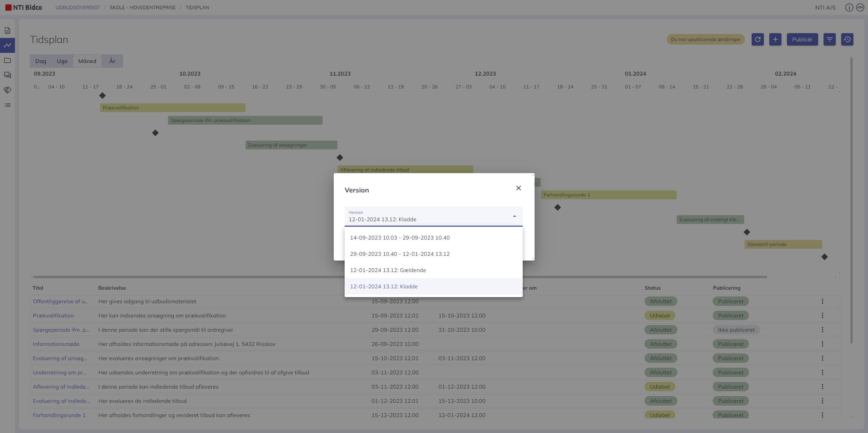This screenshot has height=433, width=868.
Task: Click the info circle icon in the top bar
Action: (849, 7)
